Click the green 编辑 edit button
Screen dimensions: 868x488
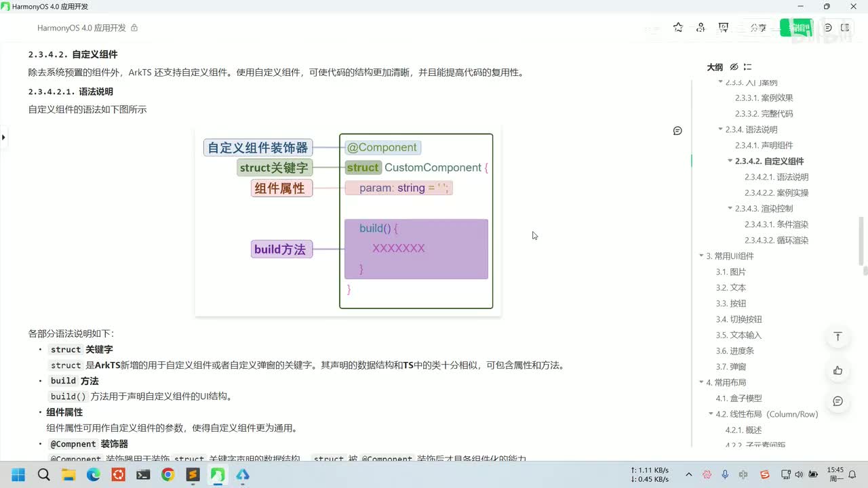(796, 28)
